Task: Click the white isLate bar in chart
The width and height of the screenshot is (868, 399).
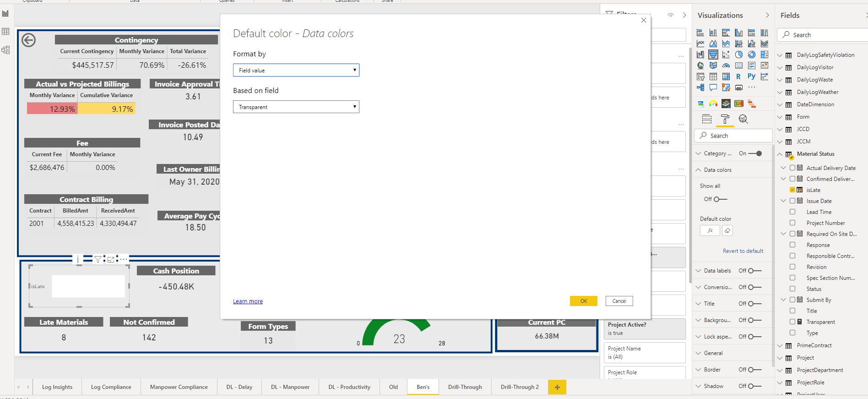Action: pyautogui.click(x=88, y=286)
